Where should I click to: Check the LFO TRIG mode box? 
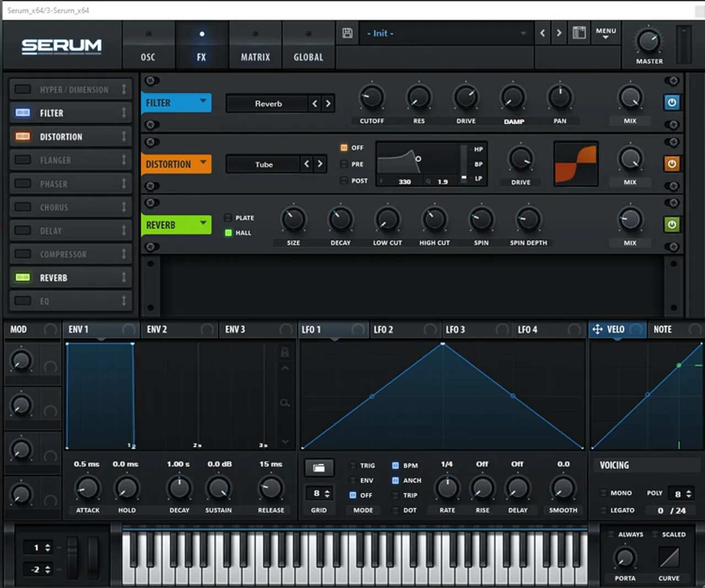click(352, 465)
